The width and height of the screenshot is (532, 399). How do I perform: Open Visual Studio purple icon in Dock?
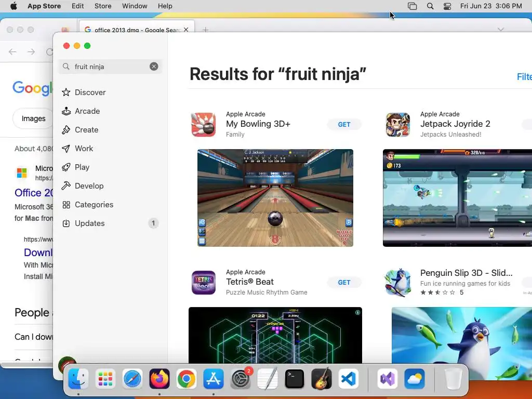(x=388, y=379)
